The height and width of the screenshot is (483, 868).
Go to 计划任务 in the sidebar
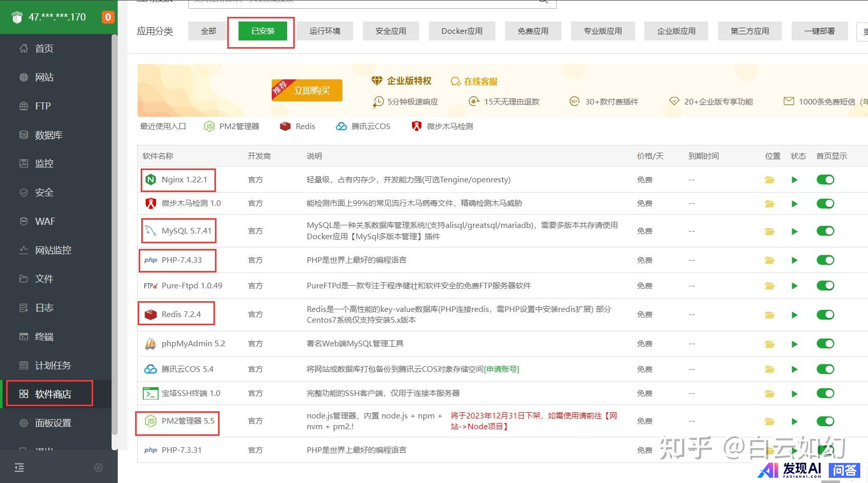pos(52,366)
